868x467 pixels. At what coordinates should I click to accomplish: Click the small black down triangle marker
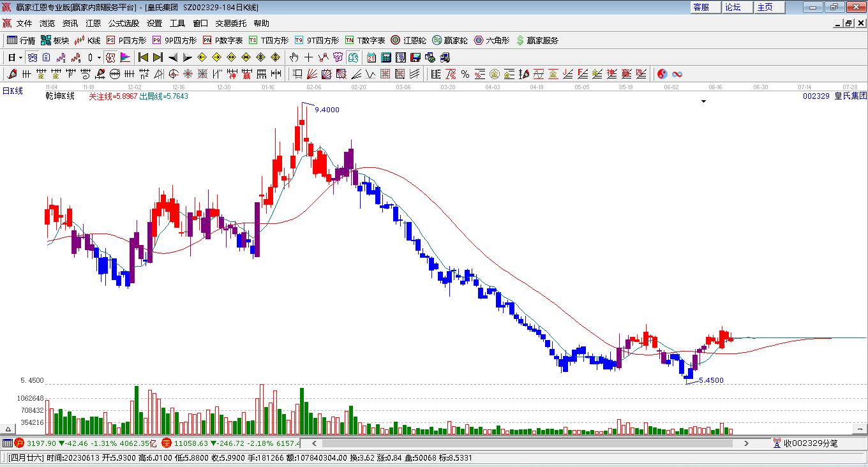coord(704,101)
